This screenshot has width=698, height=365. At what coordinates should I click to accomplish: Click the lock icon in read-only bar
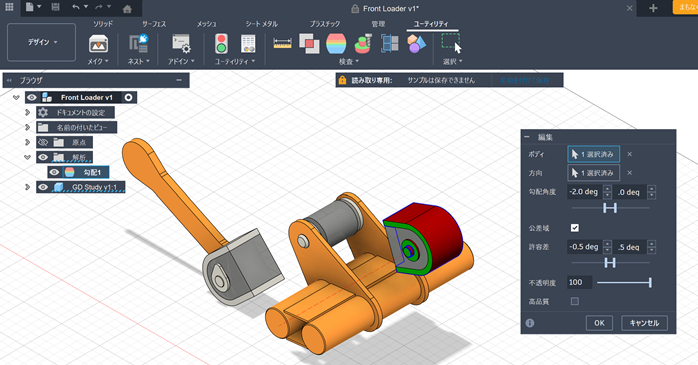click(x=342, y=80)
